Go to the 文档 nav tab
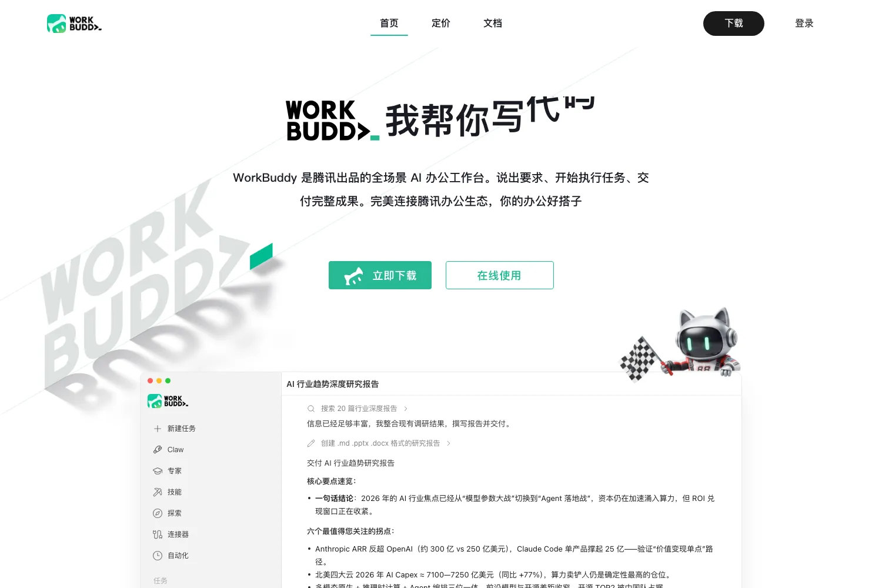This screenshot has height=588, width=882. (x=493, y=24)
